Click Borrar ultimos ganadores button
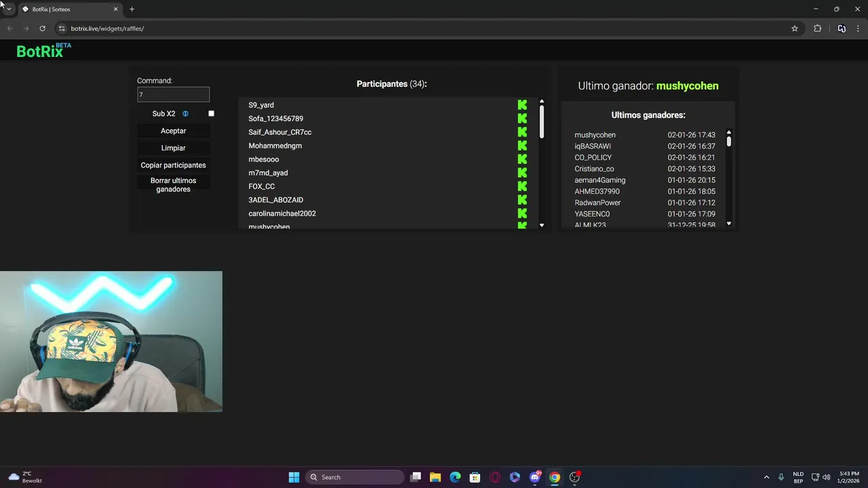 pyautogui.click(x=173, y=185)
